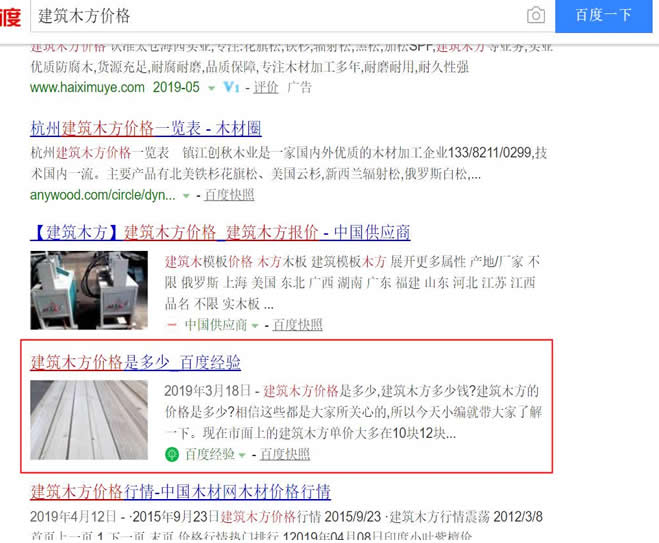Expand dropdown arrow after anywood.com URL
Screen dimensions: 659x543
click(186, 195)
